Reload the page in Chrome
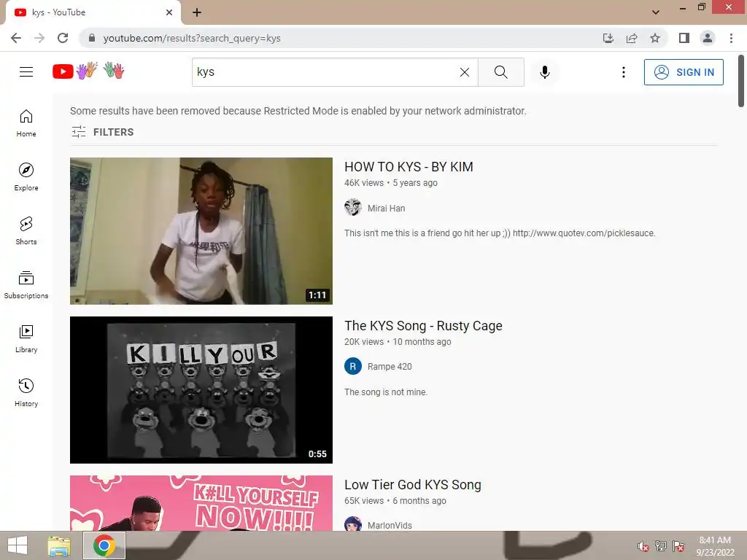747x560 pixels. [x=63, y=38]
